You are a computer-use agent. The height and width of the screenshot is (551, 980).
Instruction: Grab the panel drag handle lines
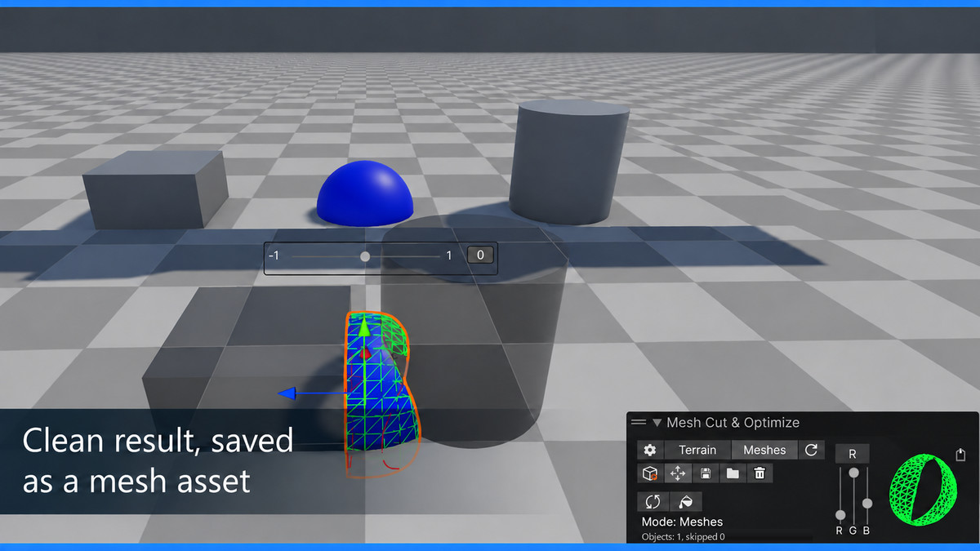point(639,422)
